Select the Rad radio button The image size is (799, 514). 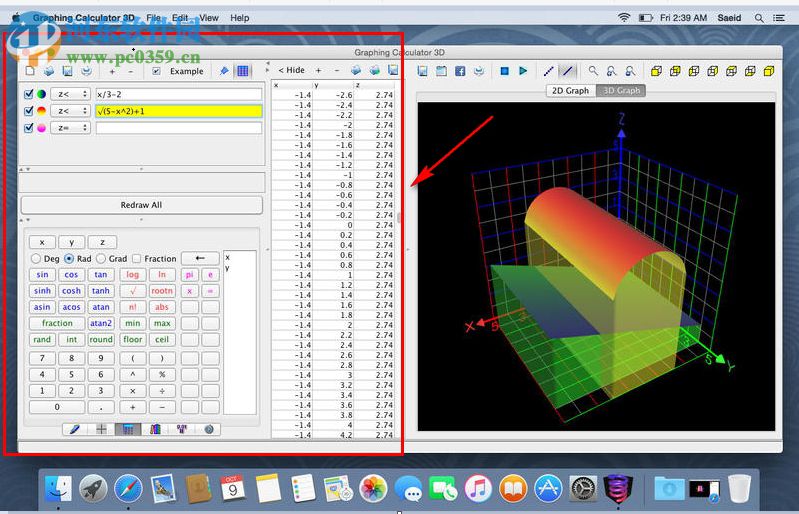pyautogui.click(x=69, y=259)
